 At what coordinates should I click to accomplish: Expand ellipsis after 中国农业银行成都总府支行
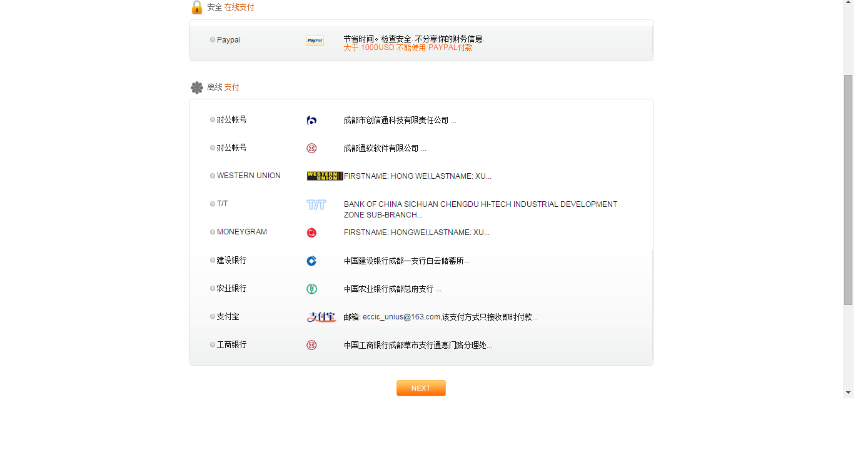tap(438, 289)
